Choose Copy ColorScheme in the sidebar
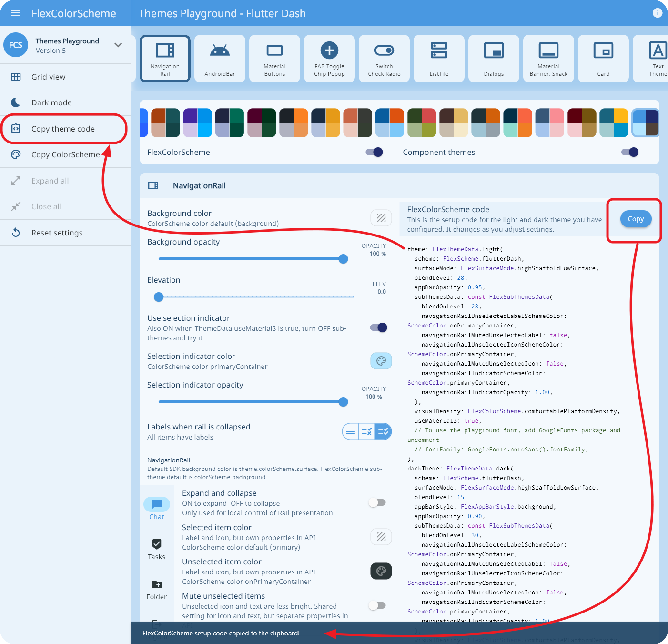The image size is (668, 644). coord(65,154)
